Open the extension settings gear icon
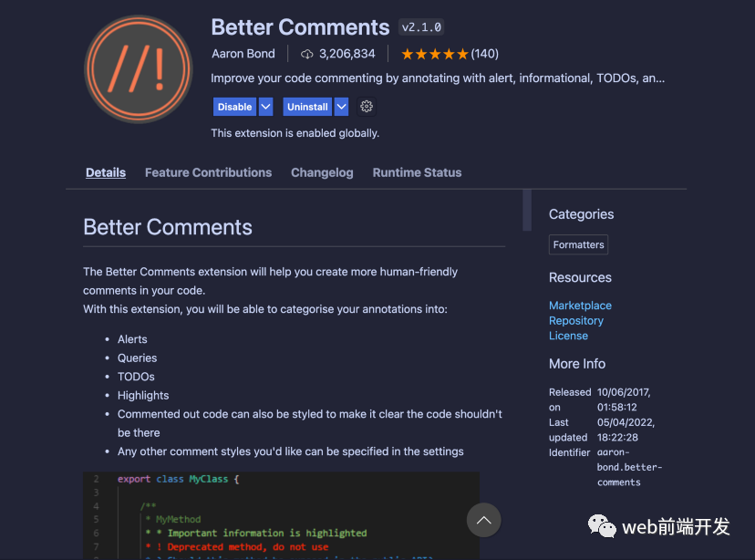 pos(367,107)
